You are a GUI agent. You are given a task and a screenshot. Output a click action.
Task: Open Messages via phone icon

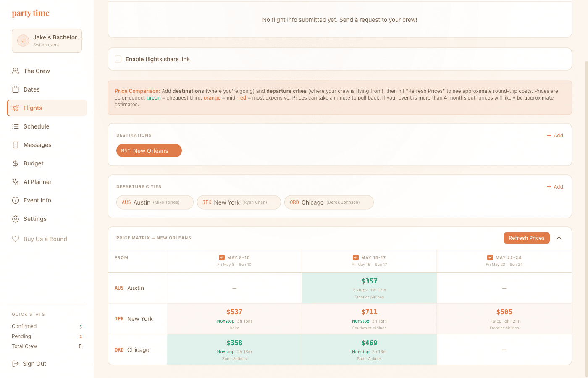[16, 144]
